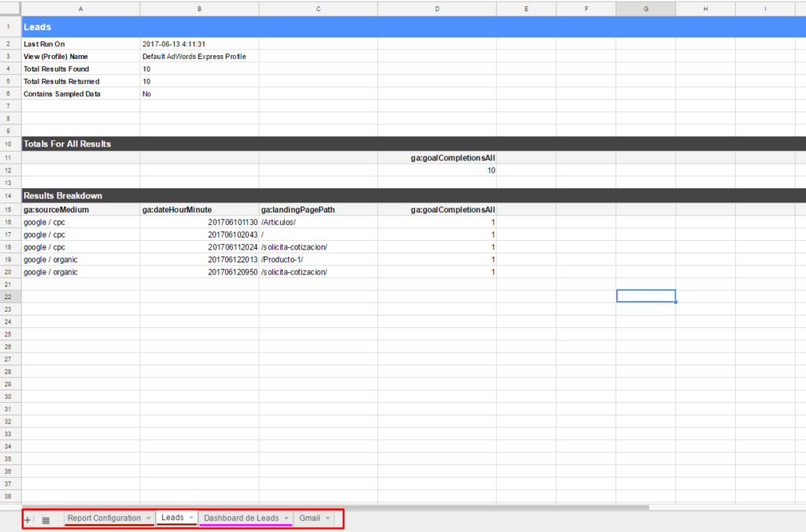Add a new sheet with plus icon

click(x=28, y=519)
